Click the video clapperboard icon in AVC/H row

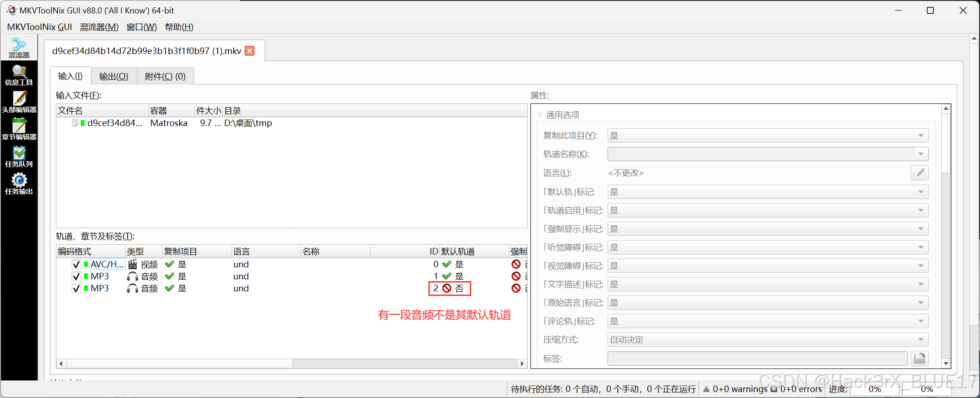pyautogui.click(x=133, y=264)
